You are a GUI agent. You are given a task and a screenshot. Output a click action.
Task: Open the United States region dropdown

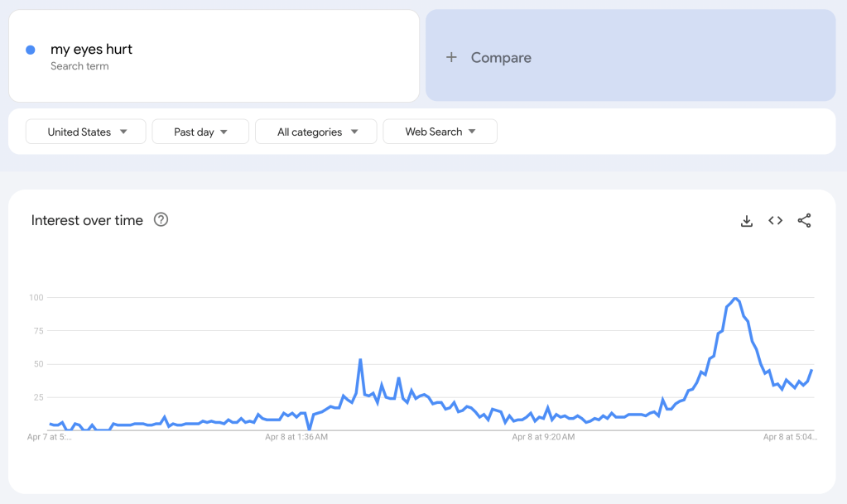[x=86, y=132]
